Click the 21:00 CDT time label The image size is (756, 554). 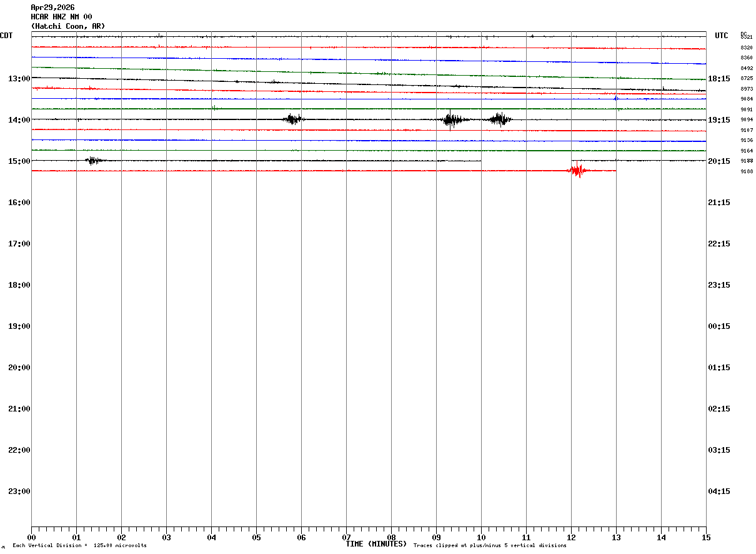click(19, 408)
